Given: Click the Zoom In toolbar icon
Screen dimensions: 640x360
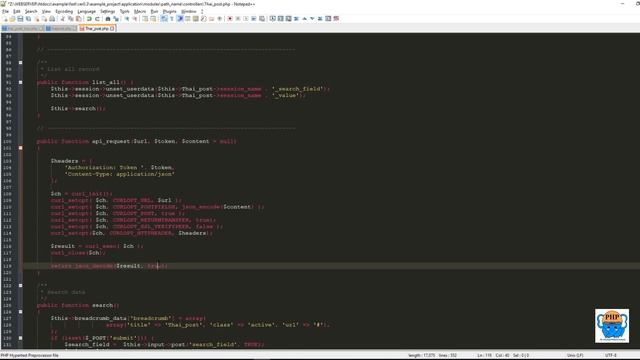Looking at the screenshot, I should point(127,19).
